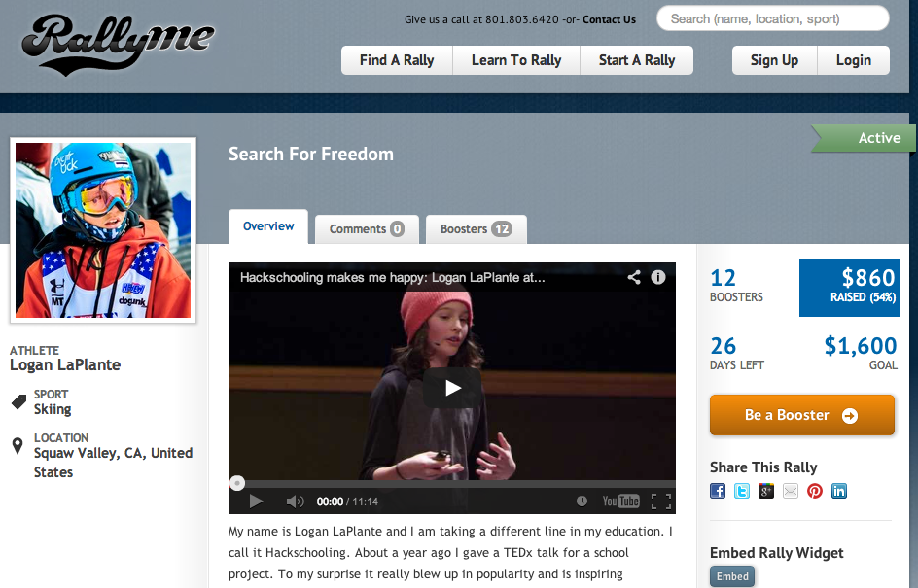This screenshot has height=588, width=918.
Task: Toggle fullscreen on the video
Action: (x=661, y=501)
